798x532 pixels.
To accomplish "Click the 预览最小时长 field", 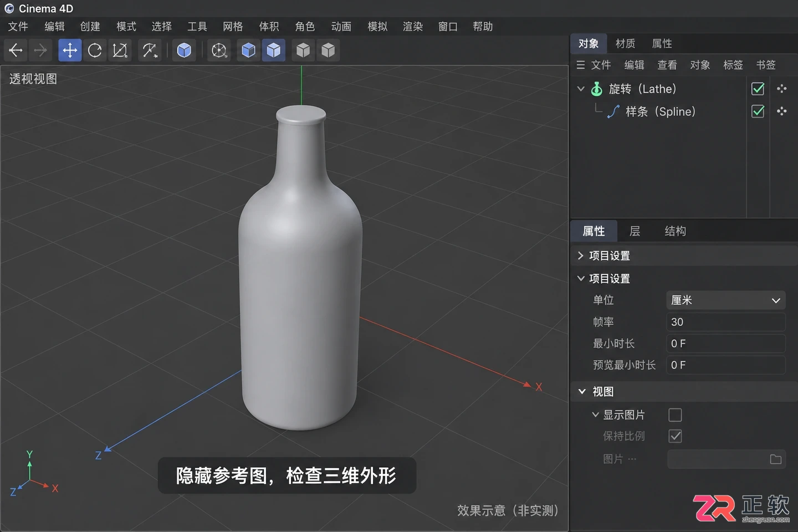I will [x=726, y=365].
